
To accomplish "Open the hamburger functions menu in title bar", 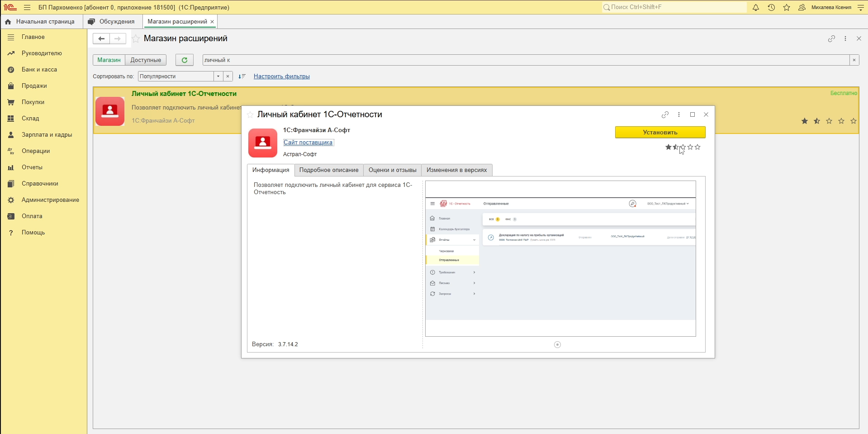I will coord(27,7).
